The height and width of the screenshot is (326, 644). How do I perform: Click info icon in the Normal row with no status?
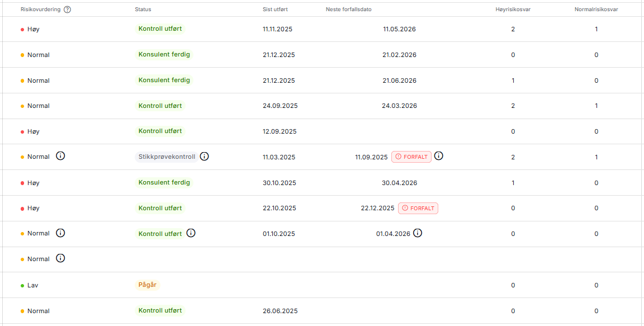pos(61,258)
